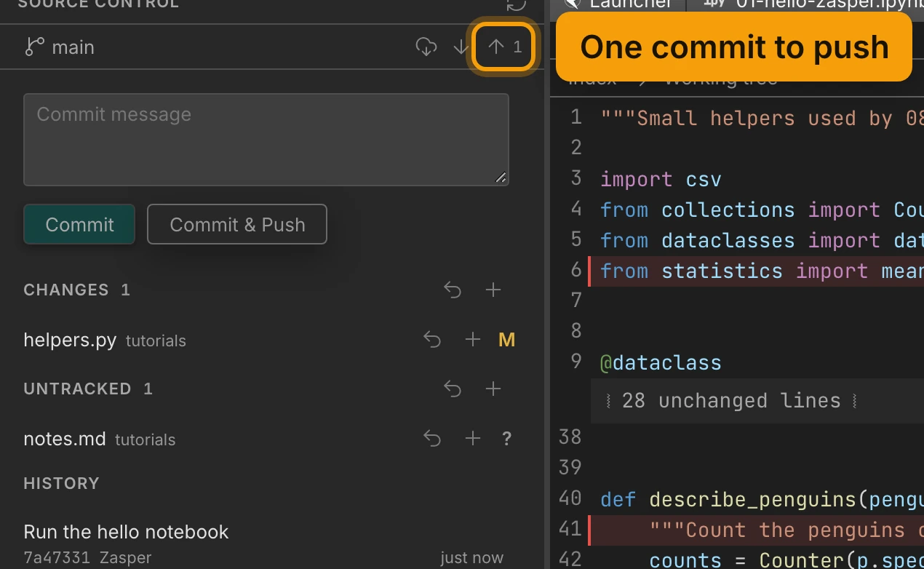Click the changed line 6 'from statistics import'
The image size is (924, 569).
pyautogui.click(x=757, y=271)
